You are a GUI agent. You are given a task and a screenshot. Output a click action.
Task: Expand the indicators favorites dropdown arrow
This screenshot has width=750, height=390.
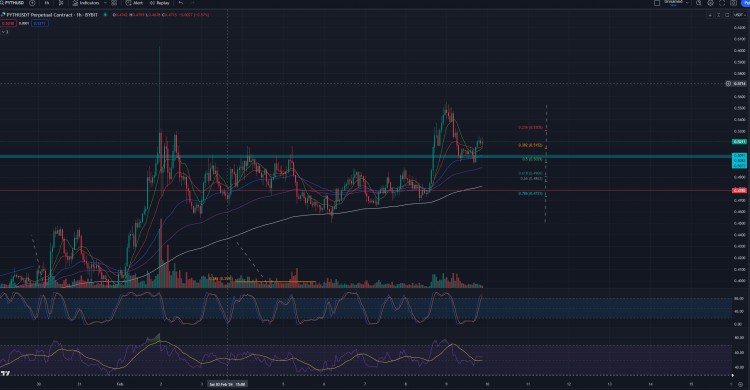click(x=105, y=3)
